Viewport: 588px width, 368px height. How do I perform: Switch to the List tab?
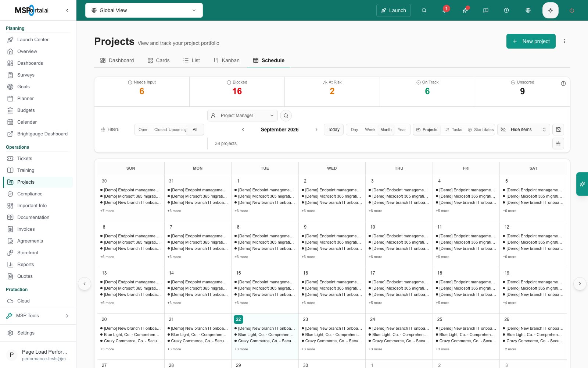pyautogui.click(x=191, y=60)
